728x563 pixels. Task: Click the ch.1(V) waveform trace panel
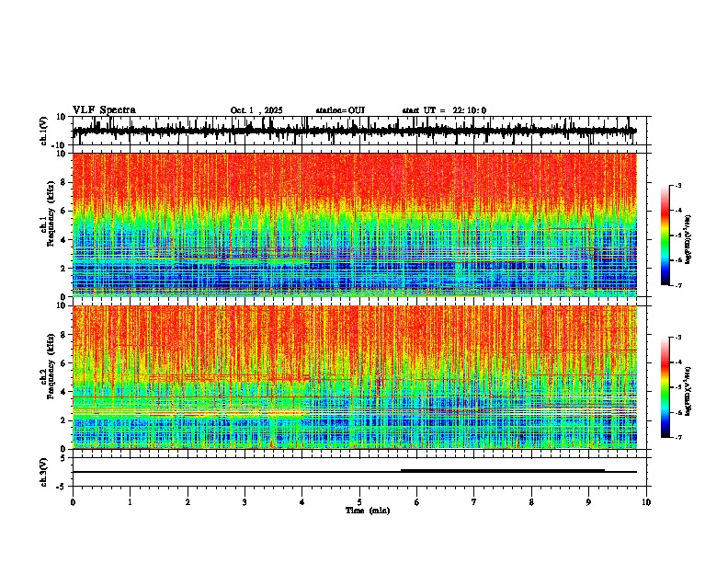[361, 131]
